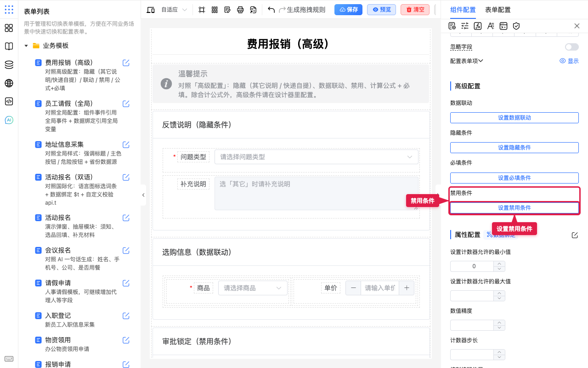The image size is (588, 368).
Task: Click the form data document toolbar icon
Action: click(x=253, y=10)
